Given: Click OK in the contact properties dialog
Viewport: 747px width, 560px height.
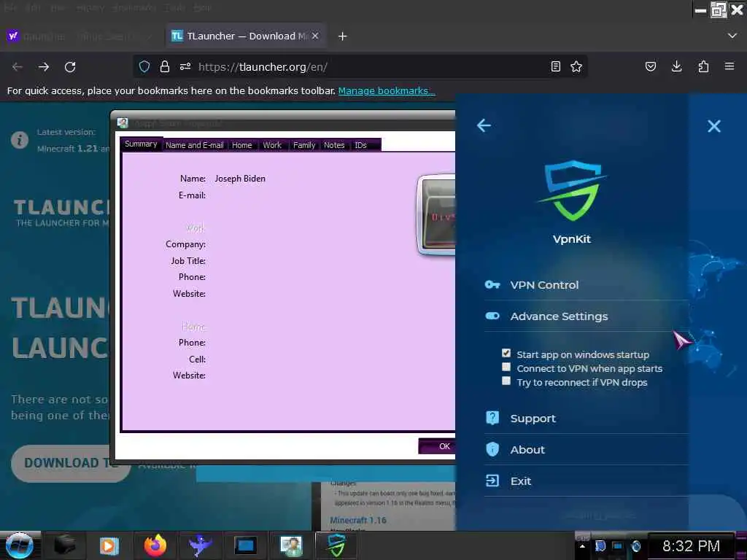Looking at the screenshot, I should [438, 446].
